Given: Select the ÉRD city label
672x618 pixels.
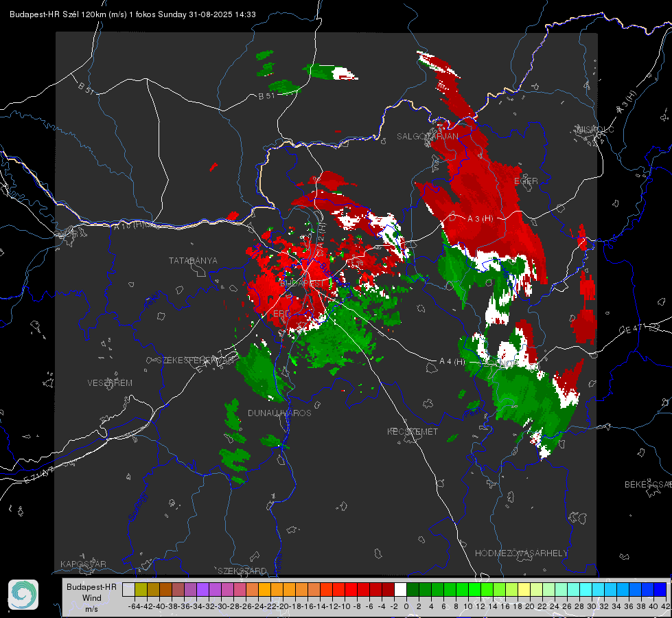Looking at the screenshot, I should coord(281,314).
